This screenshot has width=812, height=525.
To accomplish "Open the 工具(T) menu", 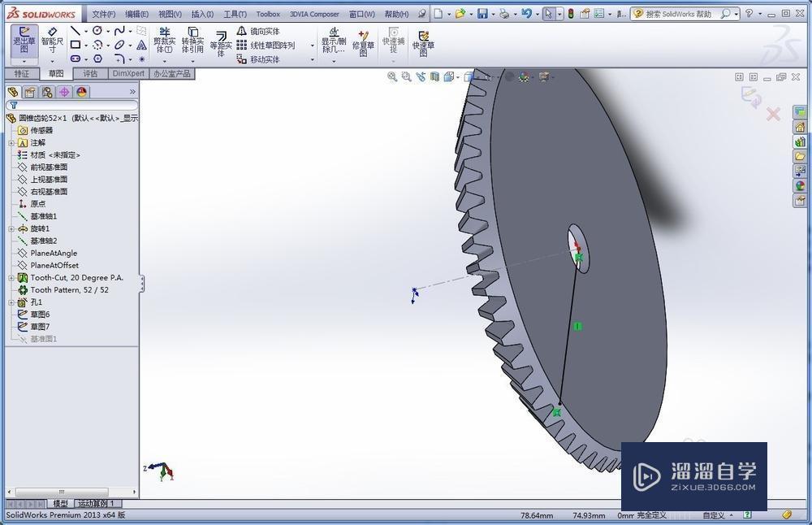I will 235,14.
